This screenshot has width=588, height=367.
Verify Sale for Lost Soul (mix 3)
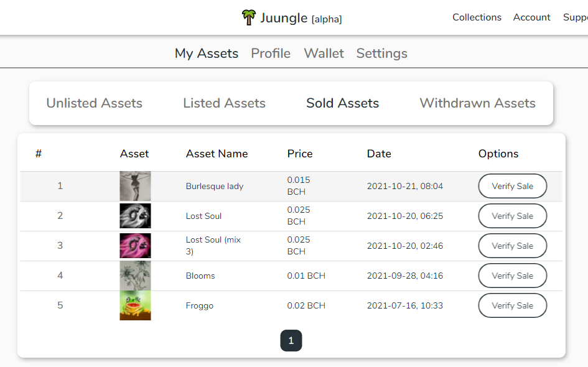point(512,246)
